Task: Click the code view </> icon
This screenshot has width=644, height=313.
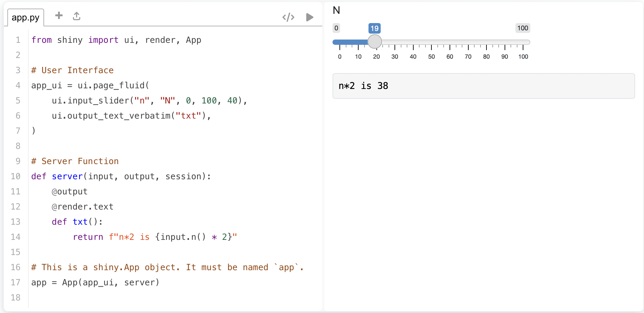Action: [x=288, y=17]
